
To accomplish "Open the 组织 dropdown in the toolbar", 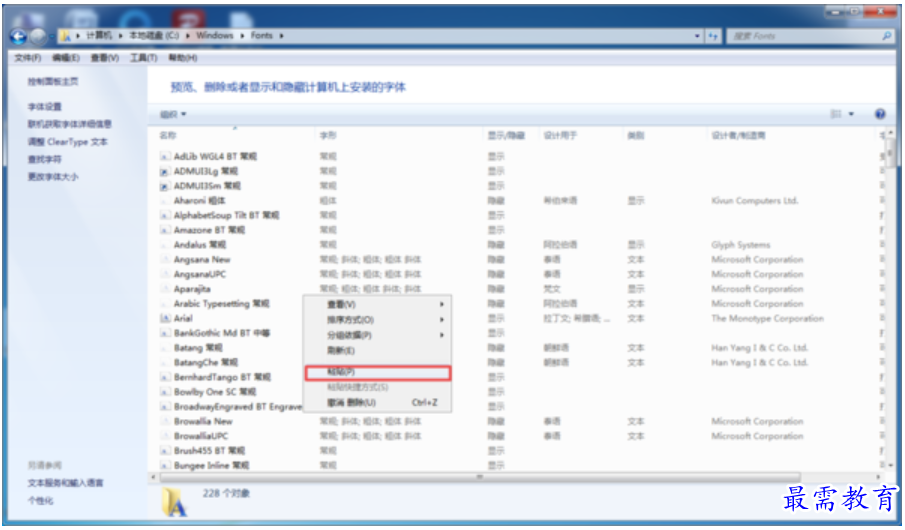I will click(173, 114).
